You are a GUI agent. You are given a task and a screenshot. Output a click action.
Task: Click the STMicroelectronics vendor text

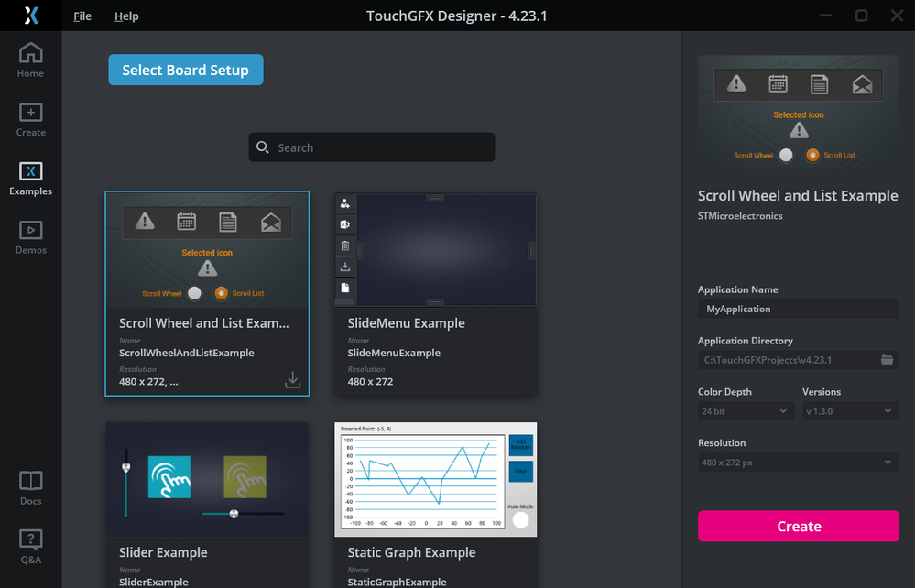click(740, 216)
